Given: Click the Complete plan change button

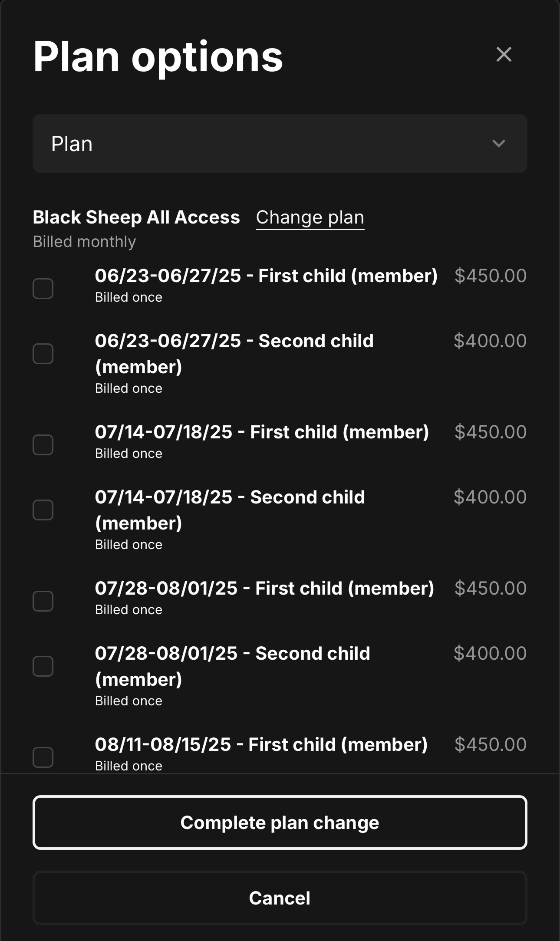Looking at the screenshot, I should 280,823.
